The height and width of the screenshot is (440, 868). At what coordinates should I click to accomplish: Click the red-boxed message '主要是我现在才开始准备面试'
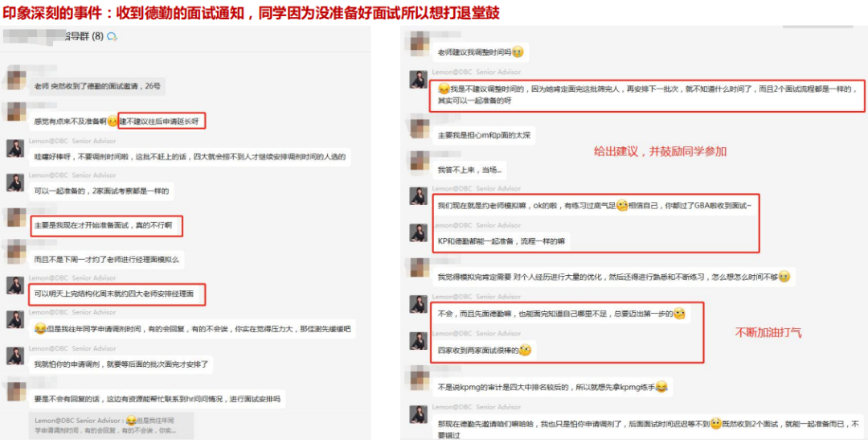point(106,225)
